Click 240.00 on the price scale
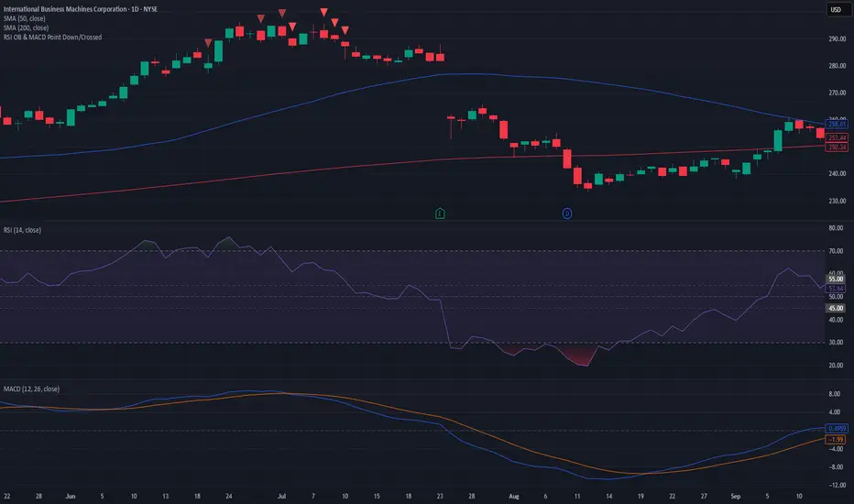The image size is (854, 504). coord(838,174)
